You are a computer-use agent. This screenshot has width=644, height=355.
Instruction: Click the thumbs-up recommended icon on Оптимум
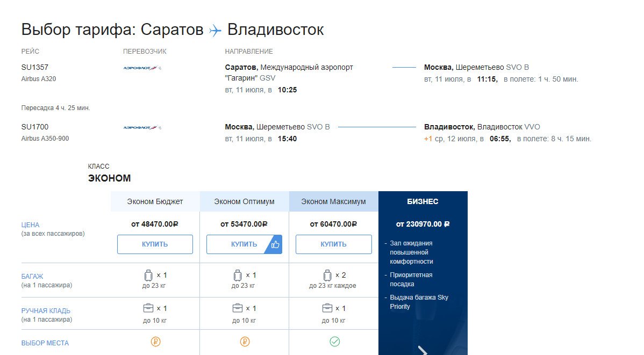coord(275,244)
